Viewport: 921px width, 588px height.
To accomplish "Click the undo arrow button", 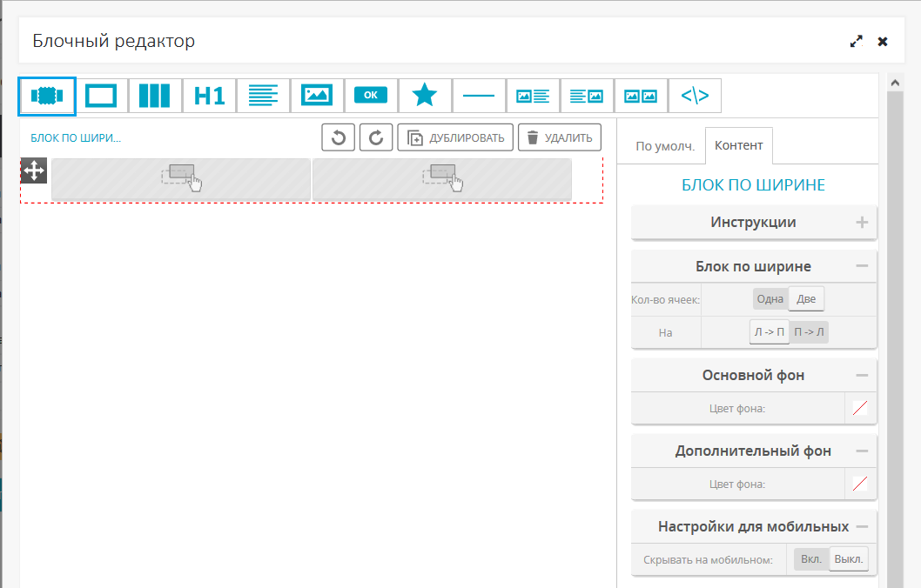I will (339, 137).
